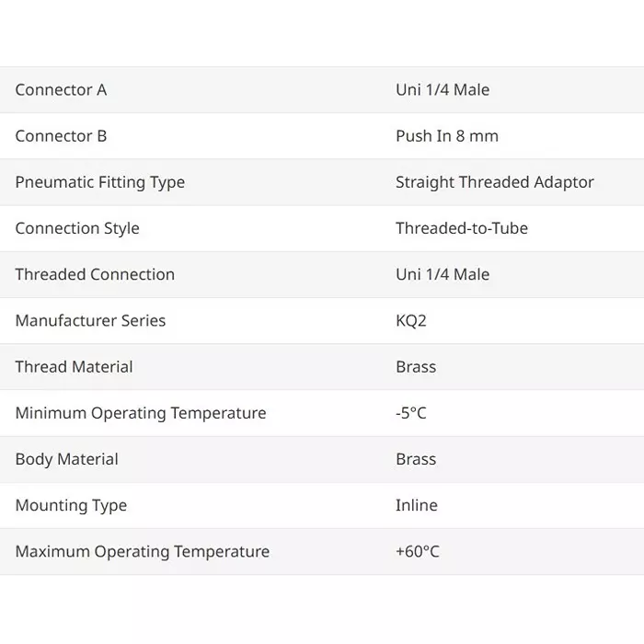The image size is (644, 644).
Task: Select the Inline mounting type value
Action: click(417, 505)
